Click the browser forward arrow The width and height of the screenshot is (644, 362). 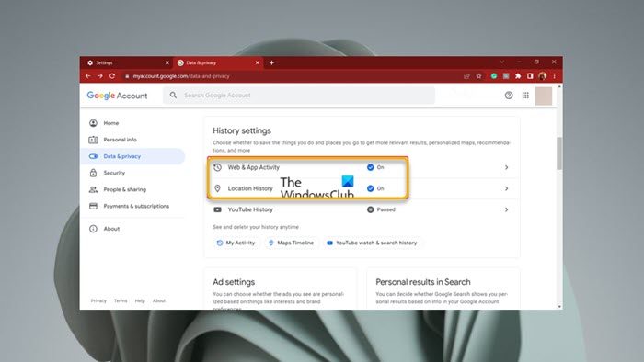[99, 76]
